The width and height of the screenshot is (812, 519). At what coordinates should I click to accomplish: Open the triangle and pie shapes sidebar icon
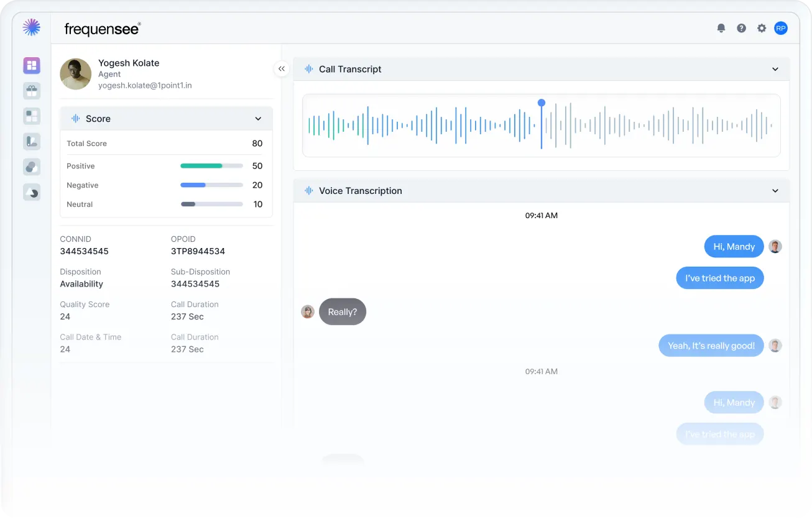32,193
